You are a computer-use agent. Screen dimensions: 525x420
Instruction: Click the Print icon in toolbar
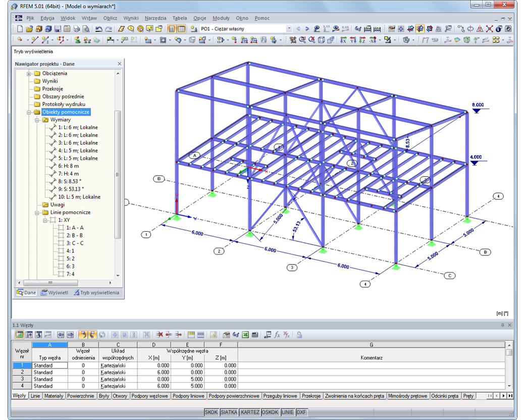(x=77, y=29)
